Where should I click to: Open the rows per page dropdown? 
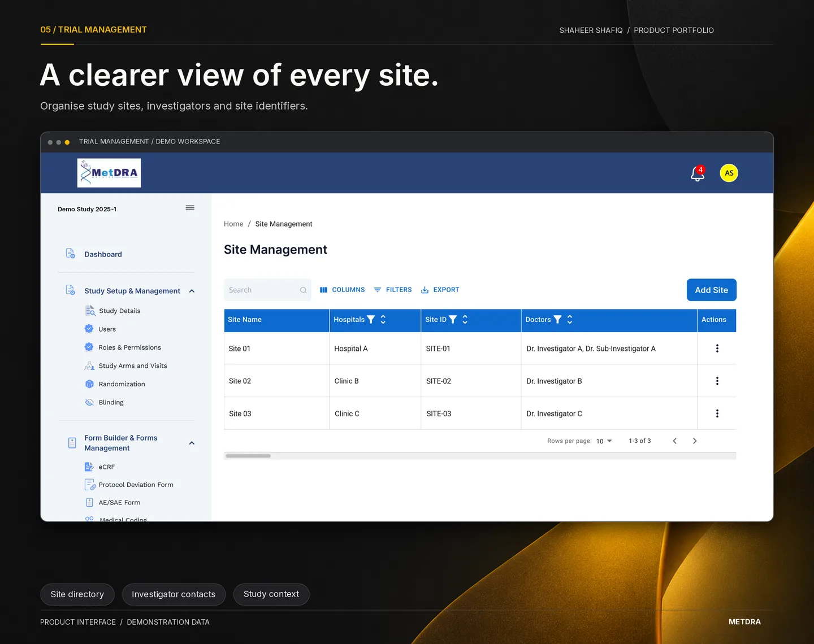pyautogui.click(x=604, y=441)
